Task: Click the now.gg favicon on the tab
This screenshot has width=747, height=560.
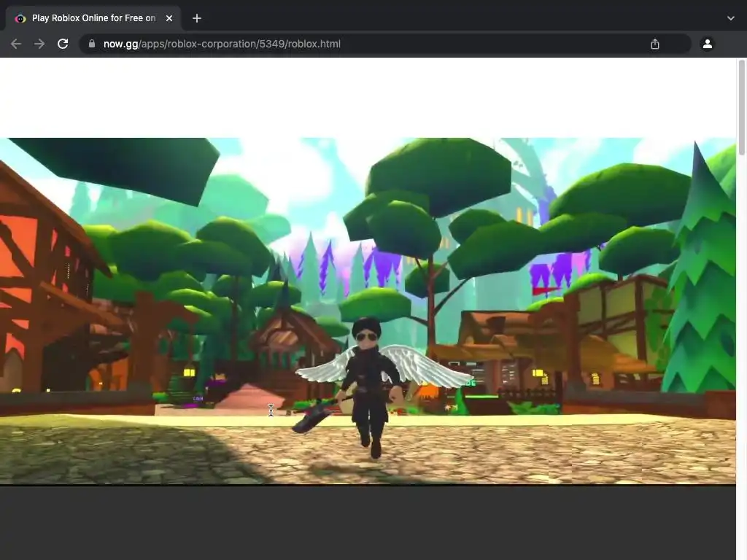Action: 20,18
